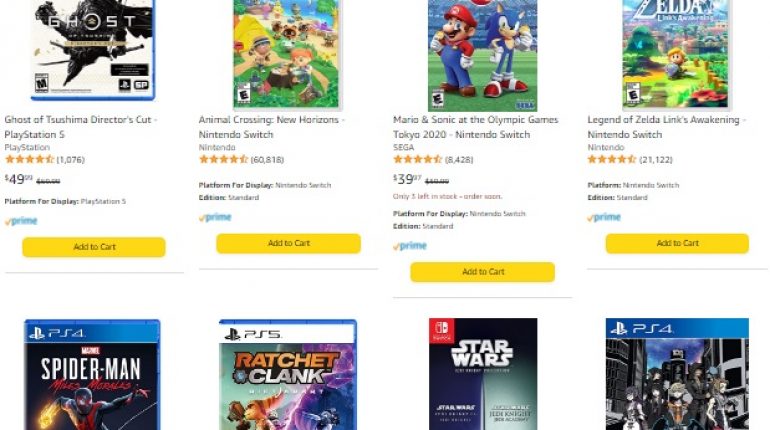
Task: Add Animal Crossing New Horizons to cart
Action: (288, 243)
